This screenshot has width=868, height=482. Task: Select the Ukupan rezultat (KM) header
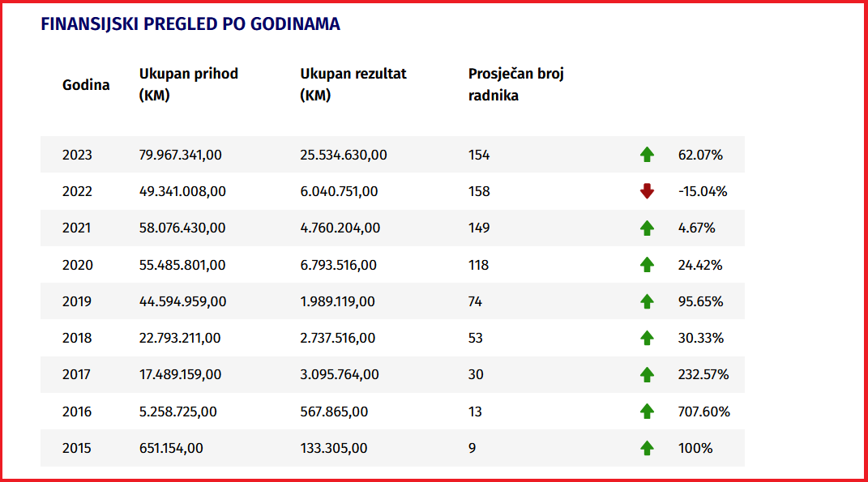click(x=353, y=84)
